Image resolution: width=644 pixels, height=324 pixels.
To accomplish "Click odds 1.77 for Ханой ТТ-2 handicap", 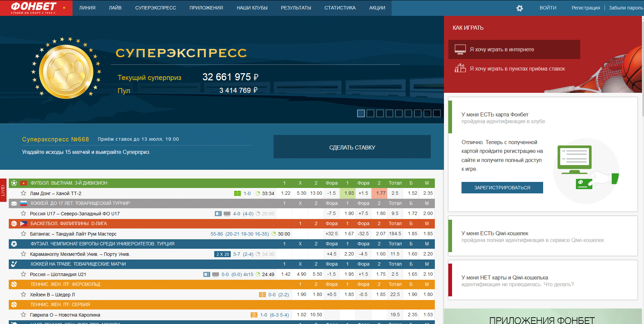I will pyautogui.click(x=380, y=193).
